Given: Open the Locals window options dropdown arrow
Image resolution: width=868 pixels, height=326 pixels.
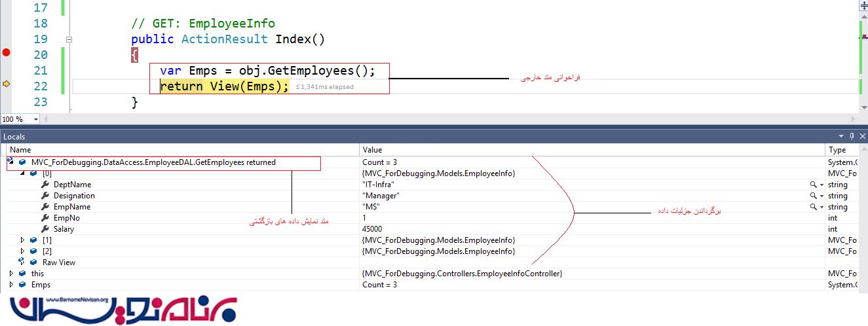Looking at the screenshot, I should click(x=842, y=136).
